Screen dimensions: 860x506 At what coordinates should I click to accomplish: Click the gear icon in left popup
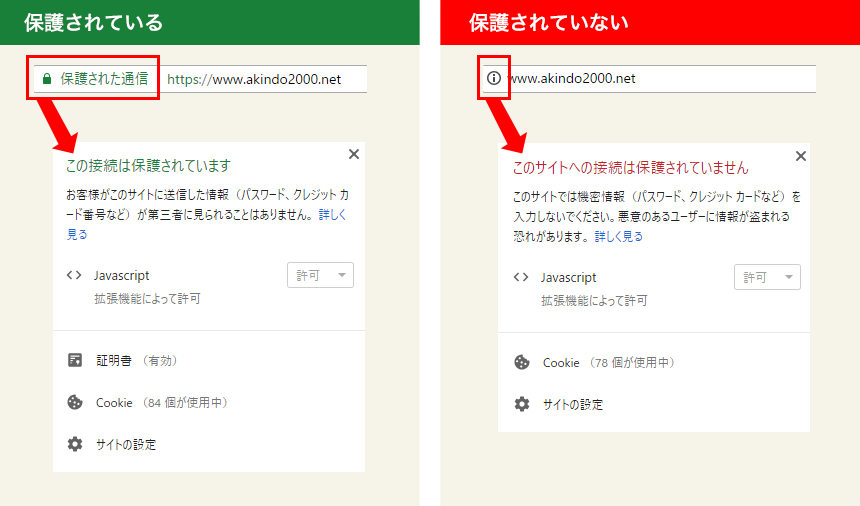pos(74,445)
